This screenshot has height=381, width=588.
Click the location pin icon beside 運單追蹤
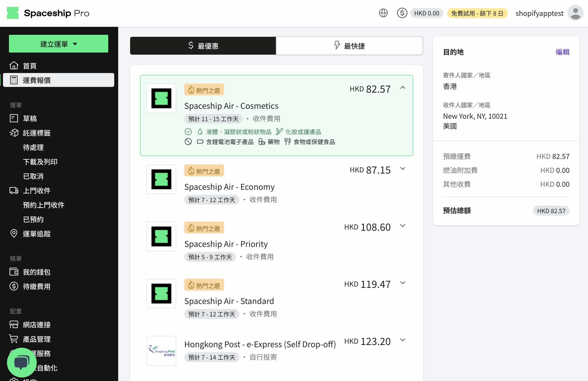pos(14,233)
